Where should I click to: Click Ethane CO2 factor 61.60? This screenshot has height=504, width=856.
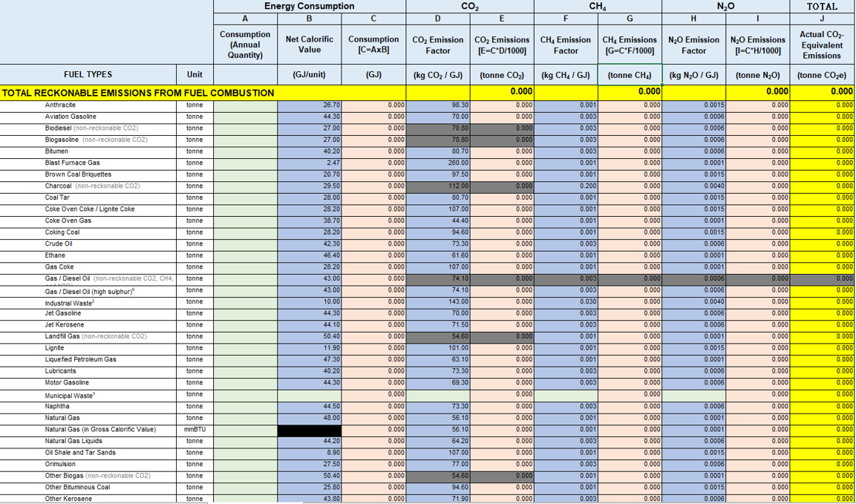(438, 255)
